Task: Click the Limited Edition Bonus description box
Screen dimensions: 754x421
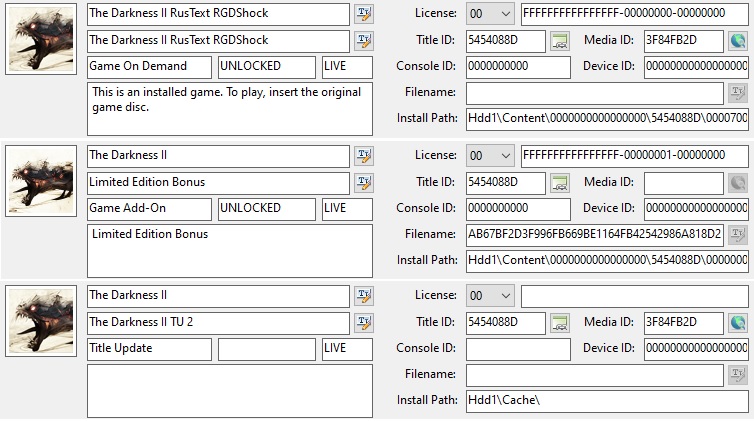Action: [x=230, y=251]
